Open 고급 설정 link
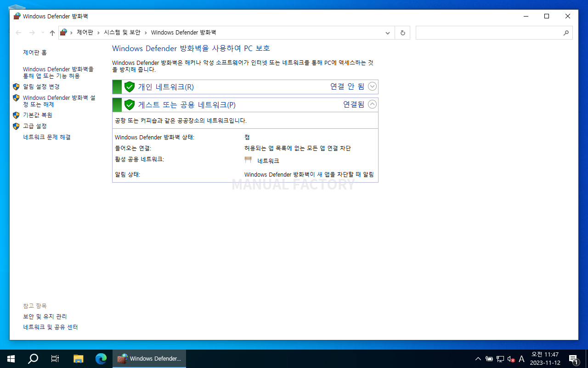588x368 pixels. pyautogui.click(x=35, y=126)
